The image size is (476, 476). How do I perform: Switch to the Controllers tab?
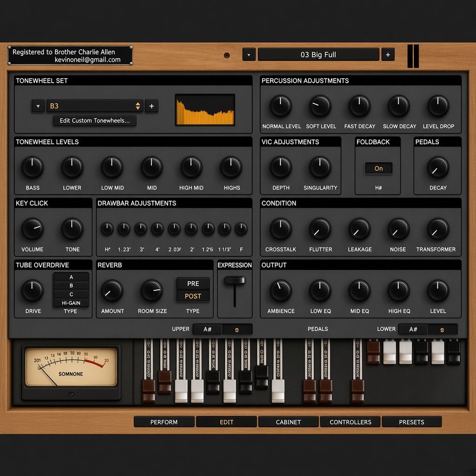coord(350,422)
